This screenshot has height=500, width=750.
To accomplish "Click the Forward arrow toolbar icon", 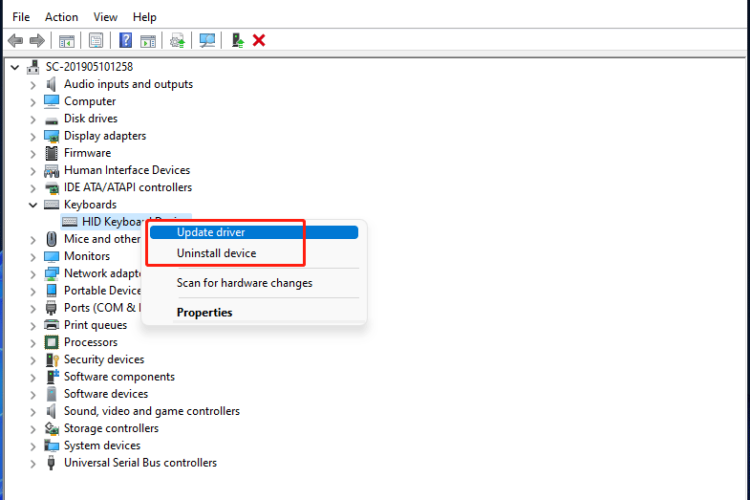I will pyautogui.click(x=37, y=40).
